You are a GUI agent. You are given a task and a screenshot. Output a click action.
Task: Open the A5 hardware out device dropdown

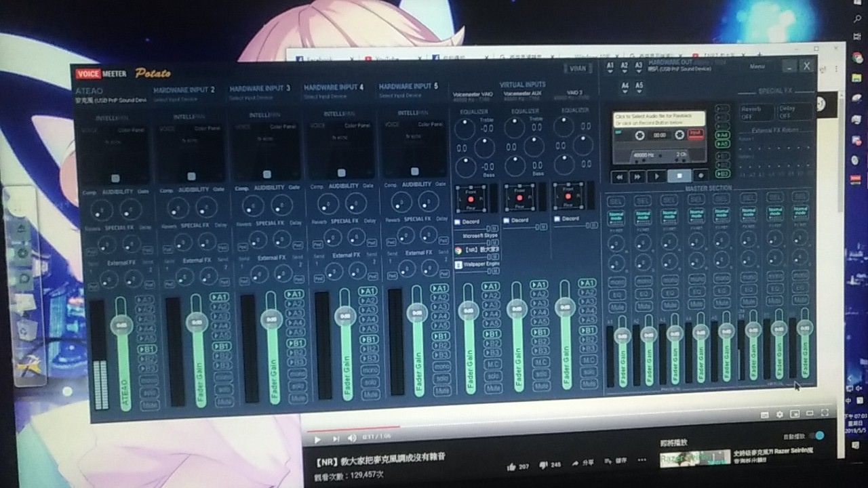[638, 86]
